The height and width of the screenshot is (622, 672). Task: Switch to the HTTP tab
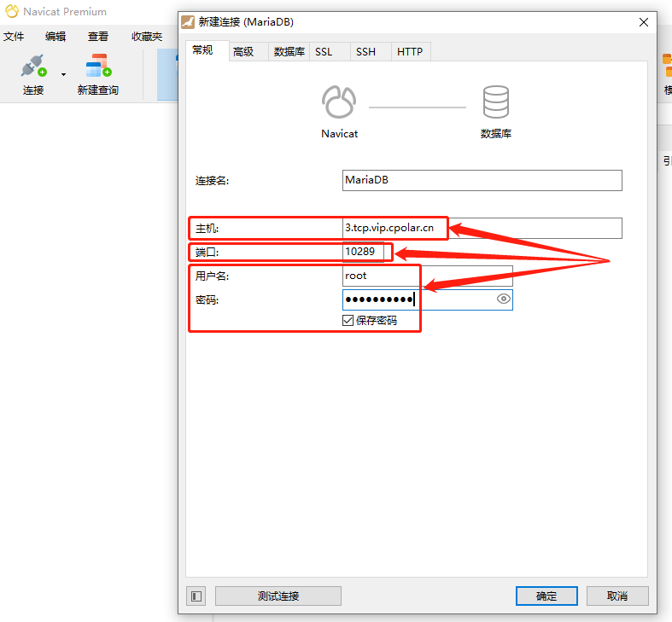(411, 52)
